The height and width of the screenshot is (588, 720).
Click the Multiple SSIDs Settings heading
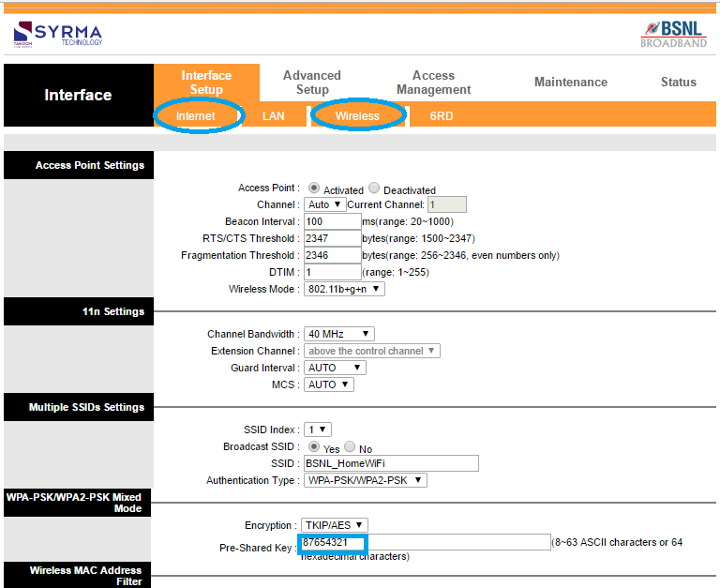[x=87, y=407]
